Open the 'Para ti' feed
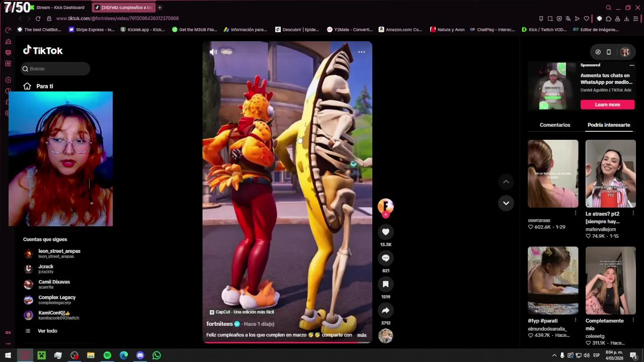The width and height of the screenshot is (644, 362). (38, 86)
